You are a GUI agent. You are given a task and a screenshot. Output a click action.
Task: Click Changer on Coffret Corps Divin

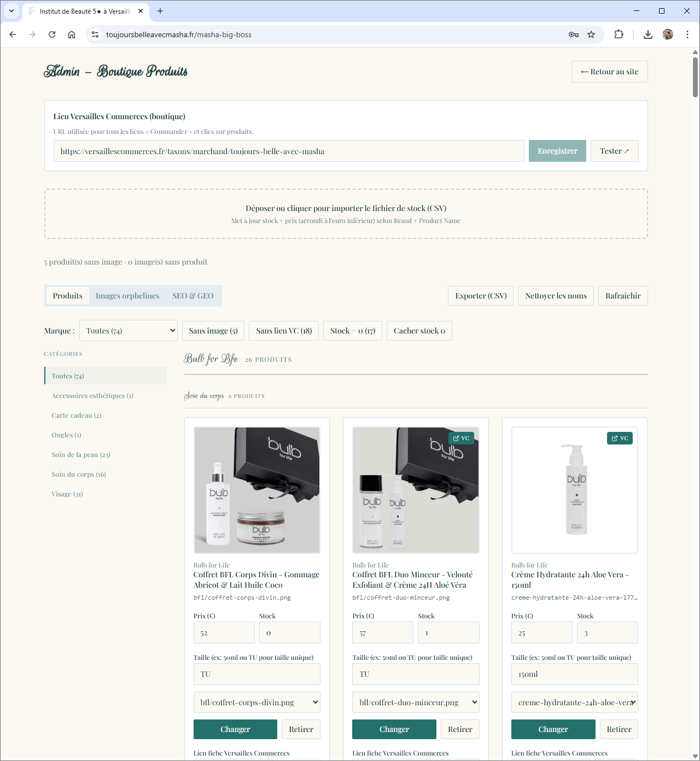[235, 729]
